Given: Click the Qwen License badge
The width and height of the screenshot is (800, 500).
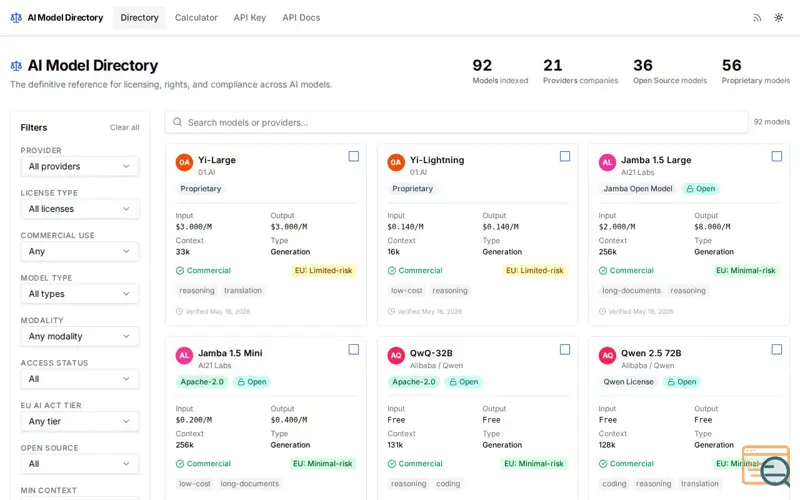Looking at the screenshot, I should point(629,382).
